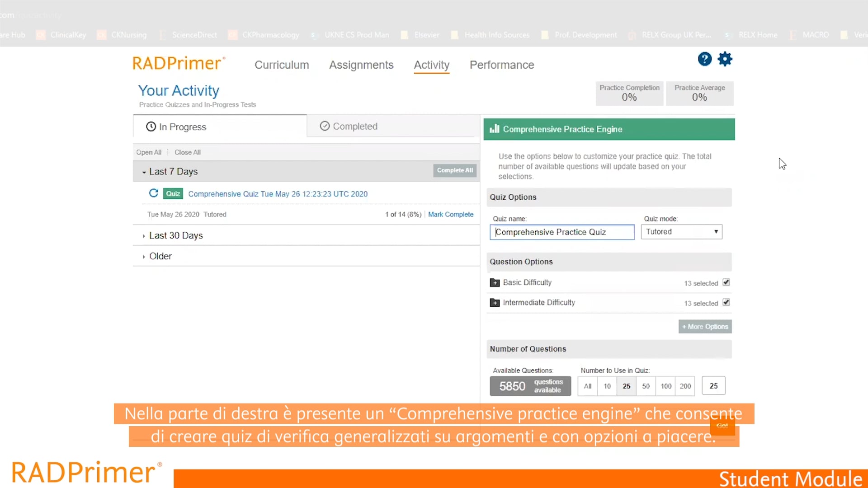Open the settings gear
Viewport: 868px width, 488px height.
725,59
